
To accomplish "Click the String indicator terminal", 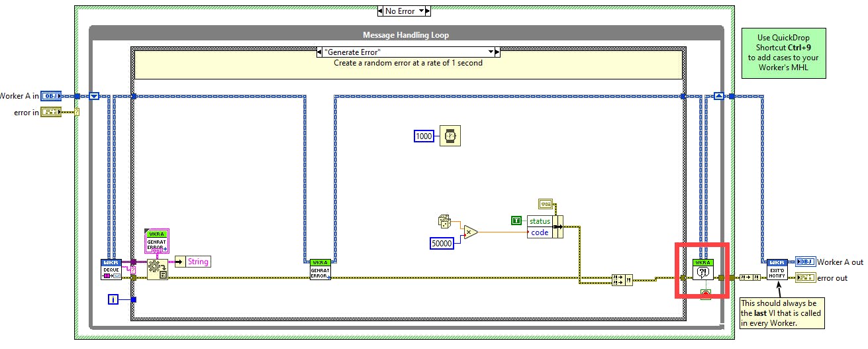I will 193,262.
